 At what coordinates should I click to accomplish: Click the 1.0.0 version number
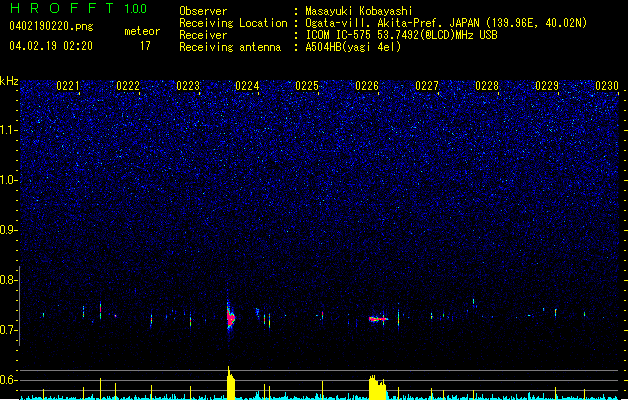pos(136,9)
